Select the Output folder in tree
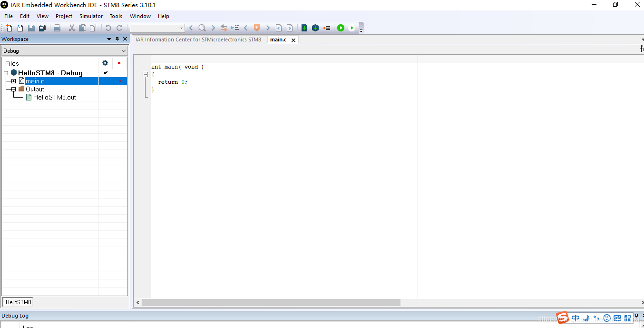The height and width of the screenshot is (328, 644). (35, 89)
